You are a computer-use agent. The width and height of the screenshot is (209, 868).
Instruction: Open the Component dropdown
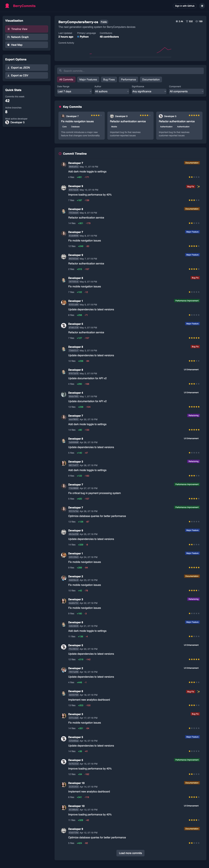[x=186, y=91]
